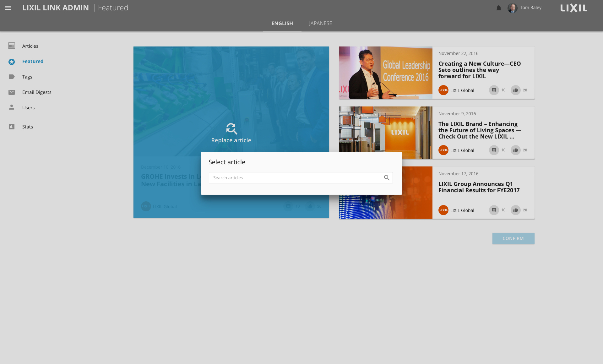This screenshot has height=364, width=603.
Task: Click the Email Digests envelope icon
Action: click(x=12, y=92)
